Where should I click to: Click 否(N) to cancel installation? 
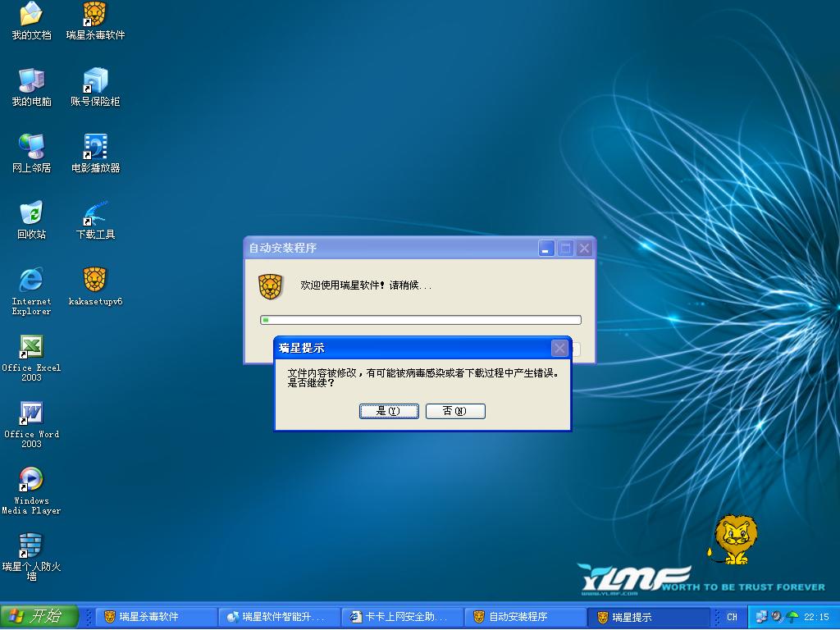tap(455, 411)
